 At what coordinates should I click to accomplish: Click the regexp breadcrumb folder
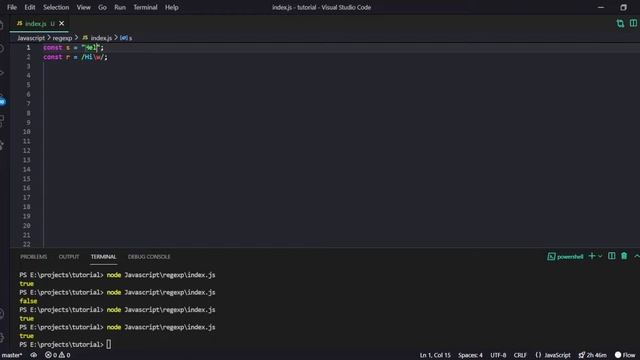point(62,38)
